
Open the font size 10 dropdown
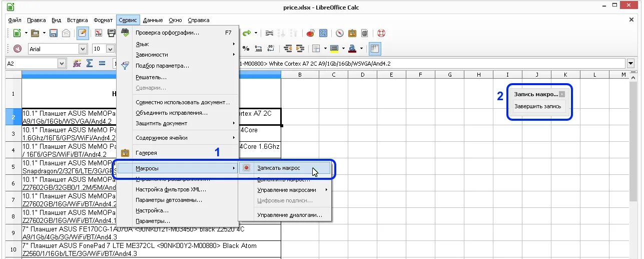coord(111,49)
